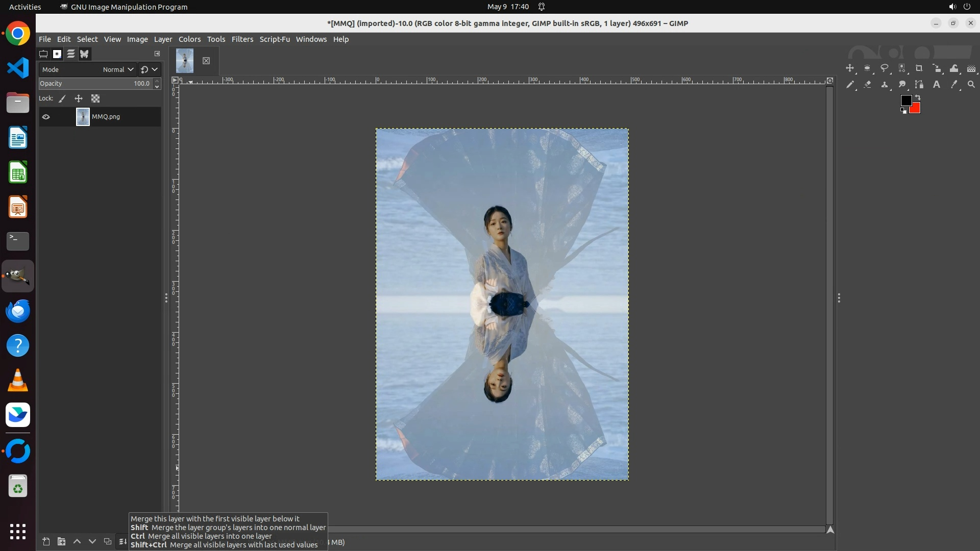Toggle lock alpha channel checkerboard icon

pyautogui.click(x=95, y=98)
